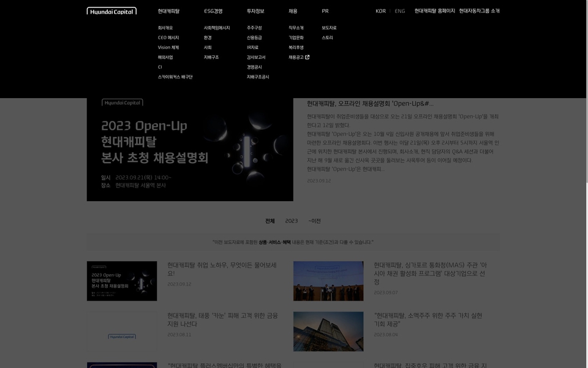Select the ~이전 filter tab
Viewport: 588px width, 368px height.
coord(314,221)
